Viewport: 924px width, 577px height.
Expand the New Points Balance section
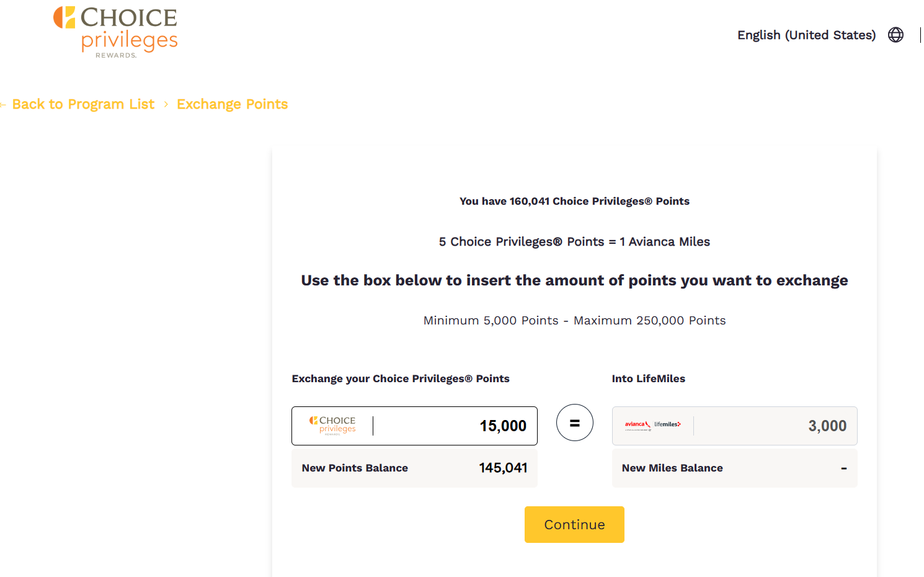[414, 468]
